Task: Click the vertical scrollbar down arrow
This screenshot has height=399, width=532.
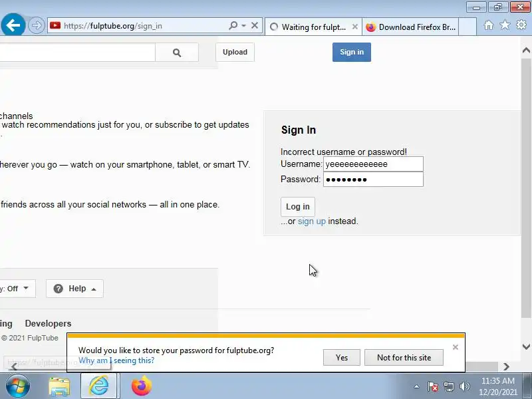Action: (x=526, y=346)
